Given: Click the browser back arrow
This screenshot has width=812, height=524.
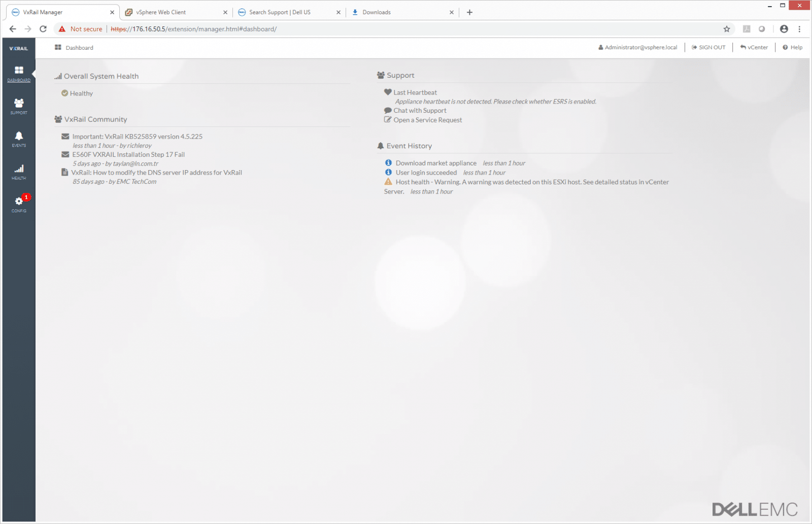Looking at the screenshot, I should pyautogui.click(x=13, y=29).
